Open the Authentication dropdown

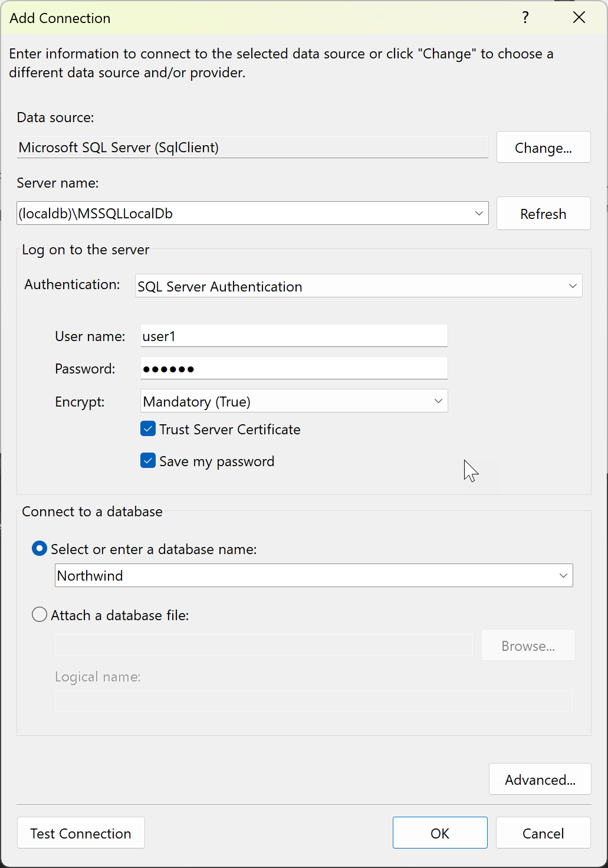(572, 286)
